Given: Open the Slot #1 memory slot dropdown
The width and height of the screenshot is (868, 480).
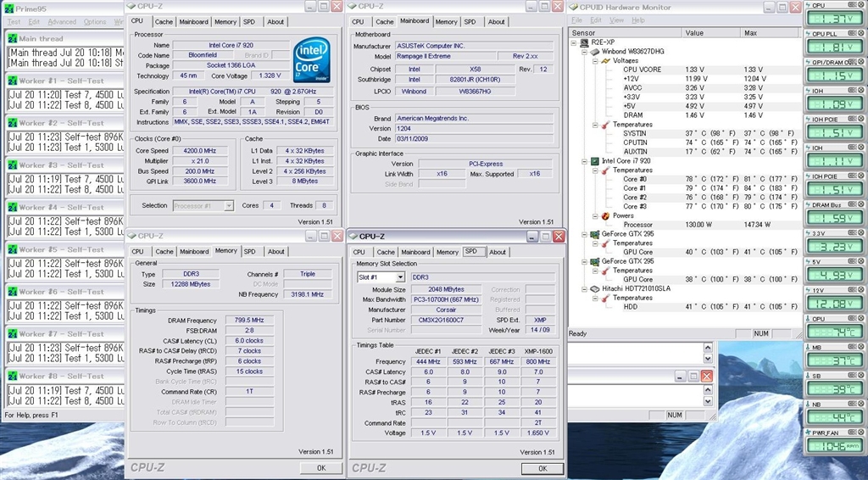Looking at the screenshot, I should click(399, 277).
